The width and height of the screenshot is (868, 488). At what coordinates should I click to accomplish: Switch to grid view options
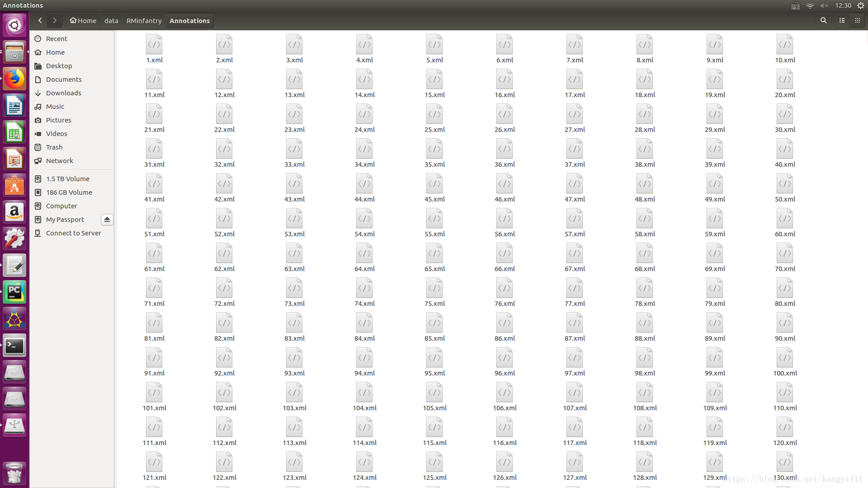[857, 20]
